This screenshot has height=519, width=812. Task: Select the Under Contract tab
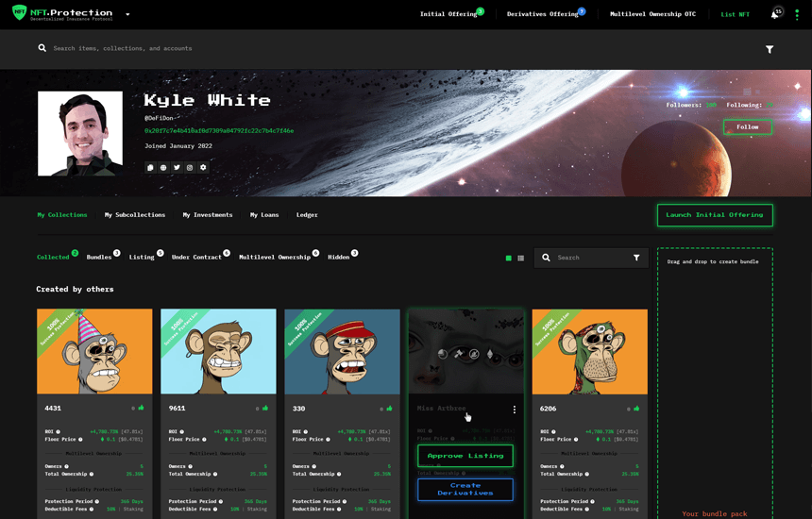197,257
